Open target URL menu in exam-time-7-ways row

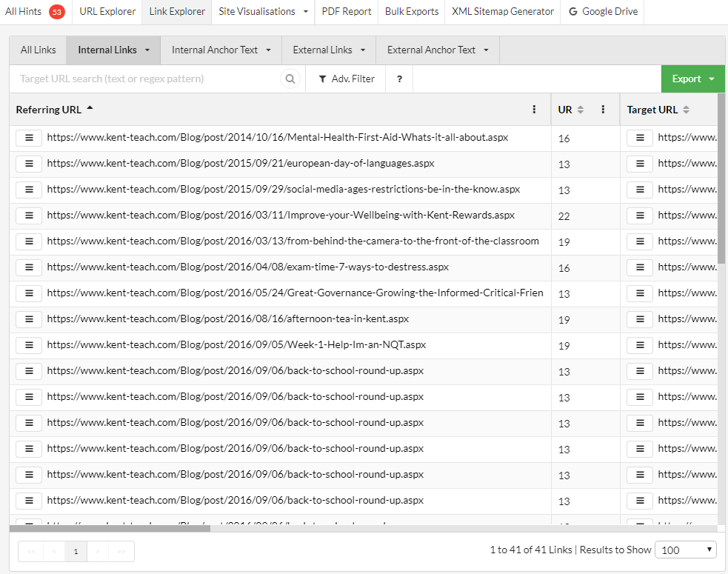coord(640,267)
